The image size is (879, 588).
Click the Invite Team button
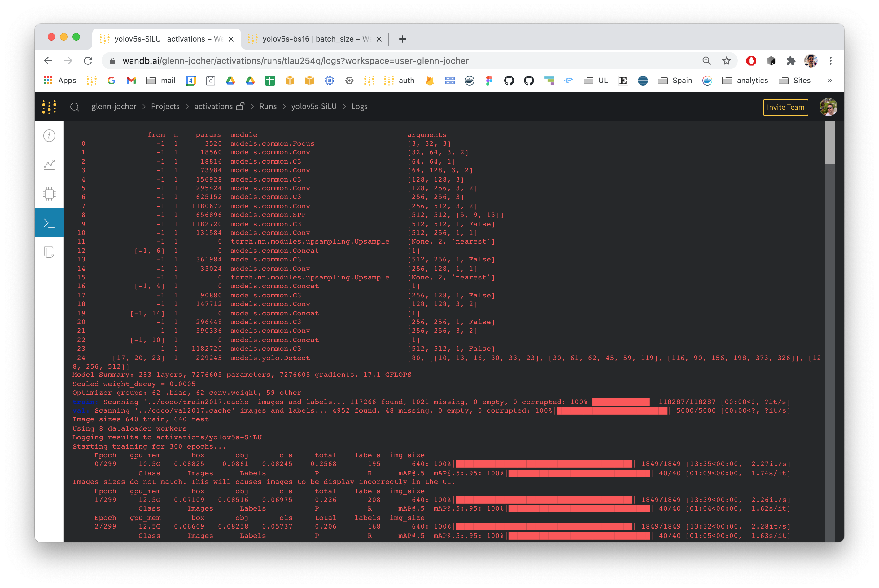[785, 107]
